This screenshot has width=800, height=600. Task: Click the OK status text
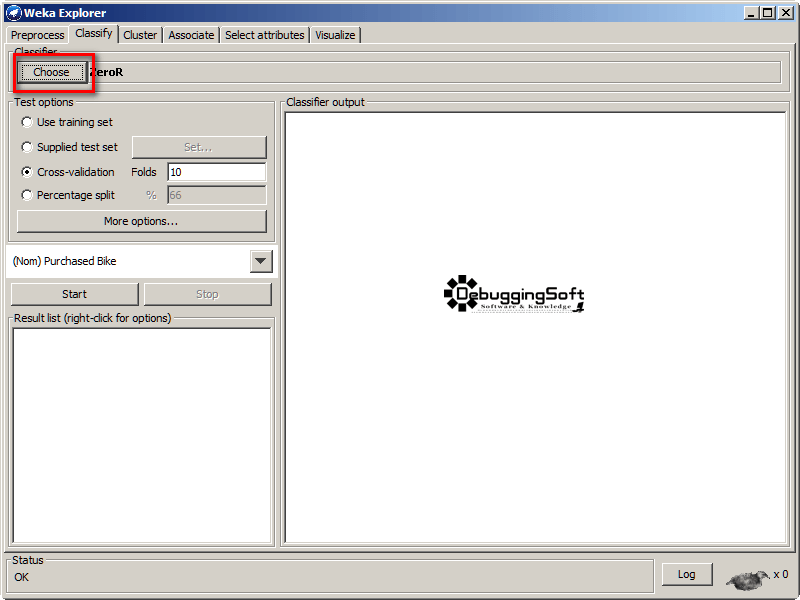pyautogui.click(x=21, y=578)
